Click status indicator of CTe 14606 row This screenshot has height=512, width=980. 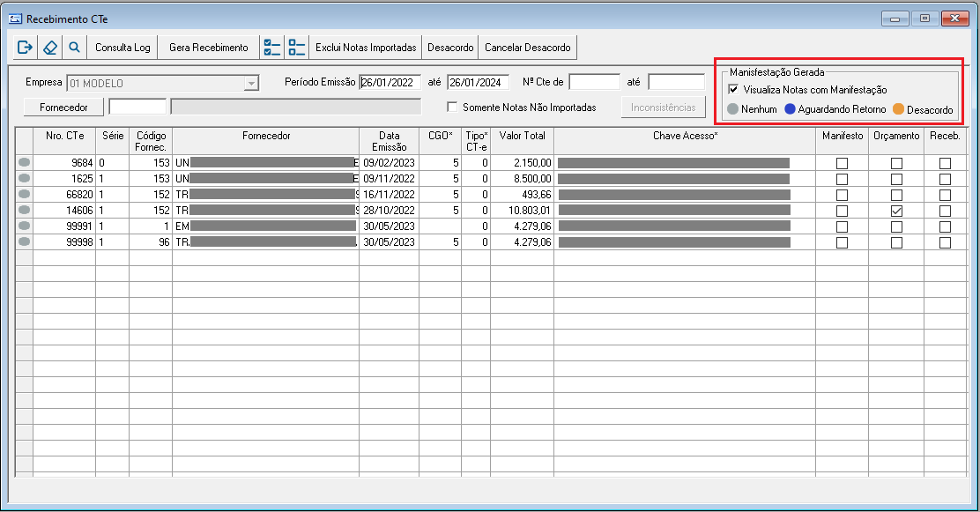[x=25, y=210]
